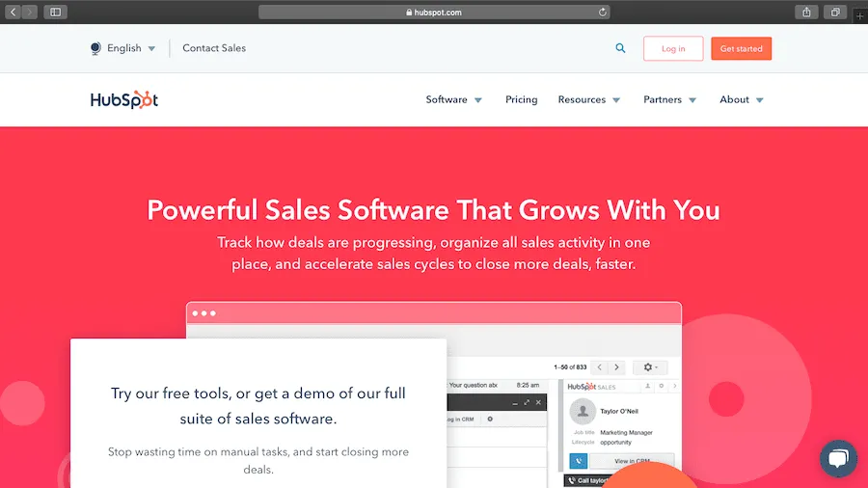Click the Log in button

pos(673,48)
